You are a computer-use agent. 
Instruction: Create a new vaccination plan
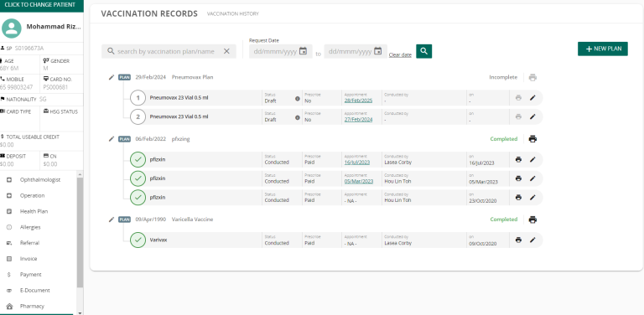click(x=603, y=49)
